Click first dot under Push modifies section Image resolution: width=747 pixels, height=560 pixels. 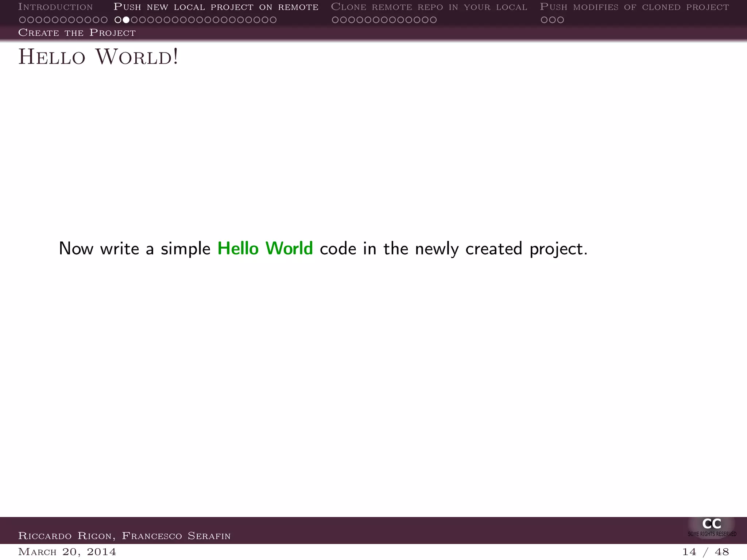[544, 20]
